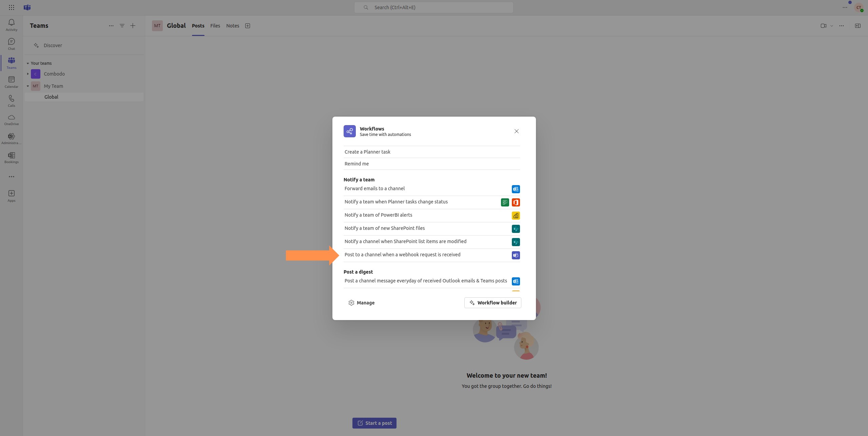This screenshot has height=436, width=868.
Task: Click the app launcher waffle icon
Action: [11, 7]
